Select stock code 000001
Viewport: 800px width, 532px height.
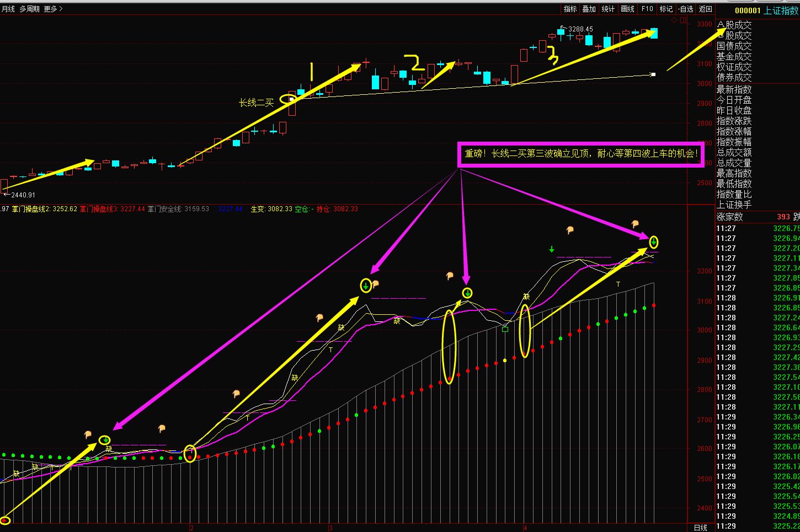click(x=748, y=10)
